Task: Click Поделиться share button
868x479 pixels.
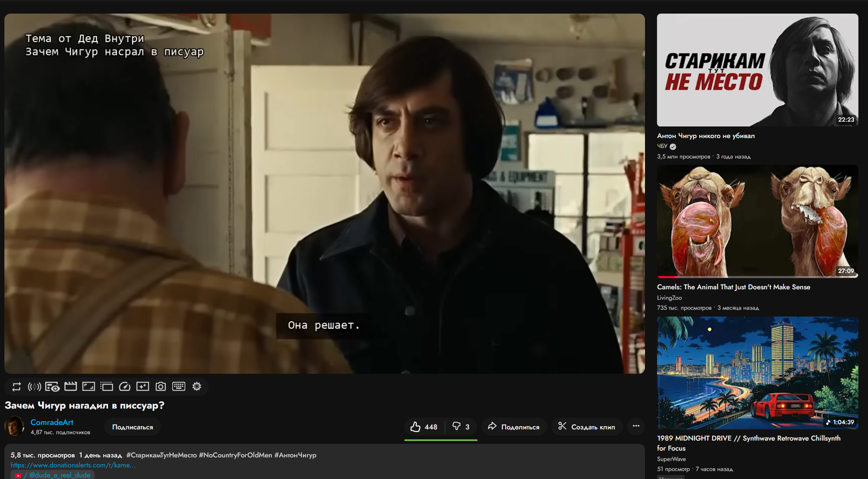Action: (514, 427)
